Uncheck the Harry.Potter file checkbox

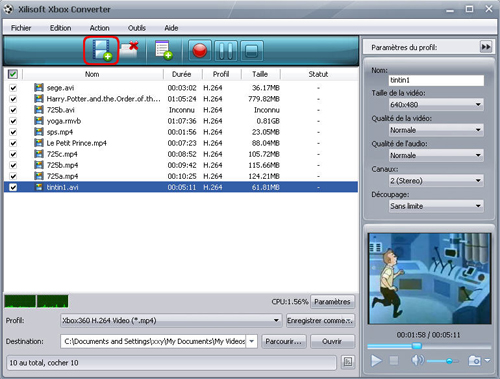coord(13,99)
